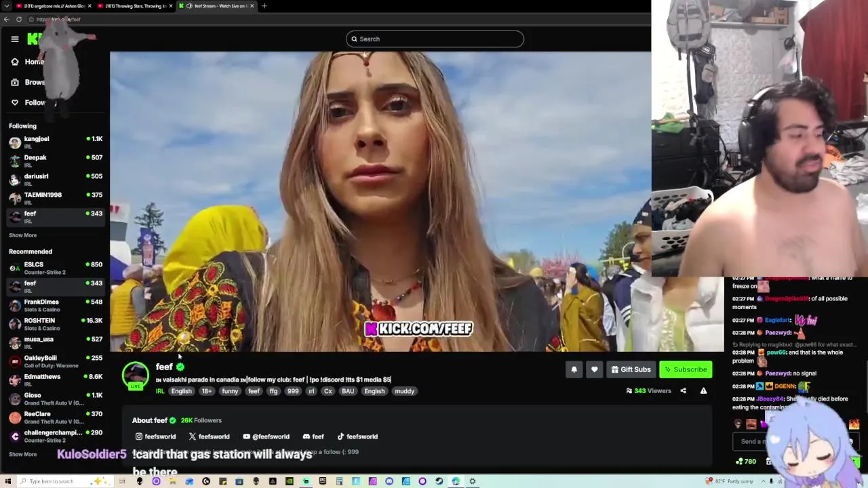This screenshot has width=868, height=488.
Task: Open feefsworld X (Twitter) link
Action: [209, 436]
